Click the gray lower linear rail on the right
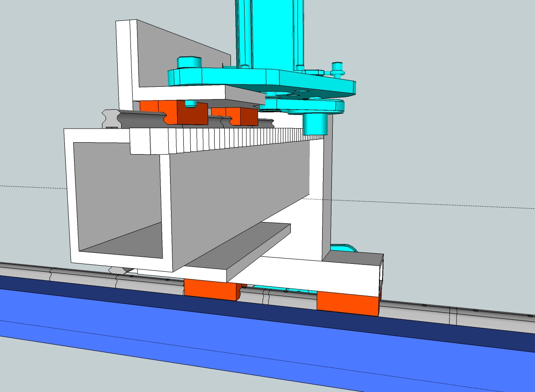 [441, 314]
